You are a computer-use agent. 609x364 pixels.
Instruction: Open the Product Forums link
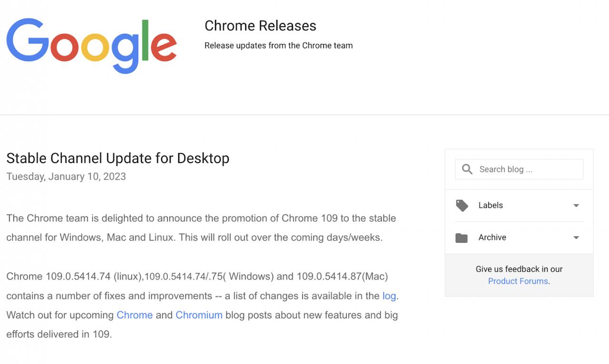[518, 281]
